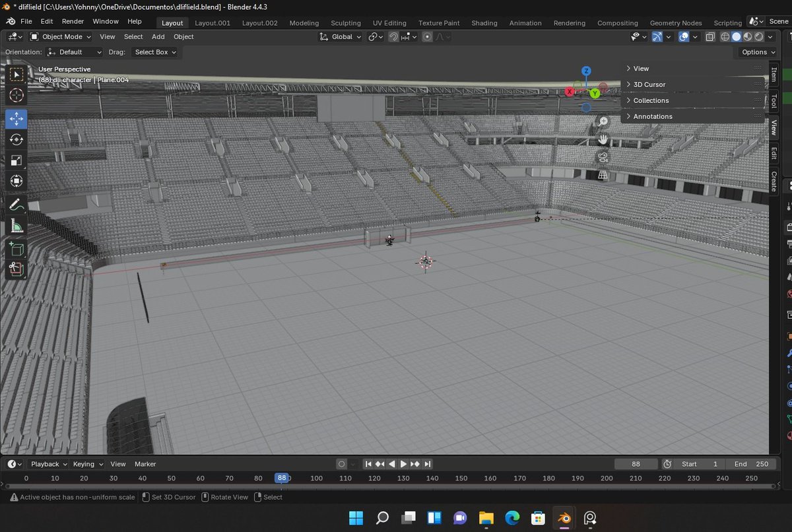
Task: Toggle X-ray mode
Action: (x=710, y=37)
